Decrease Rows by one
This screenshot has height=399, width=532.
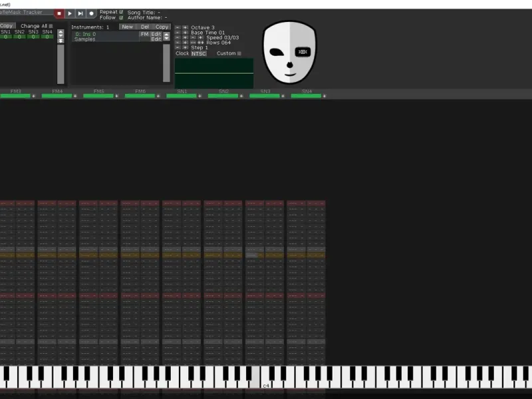click(x=178, y=43)
